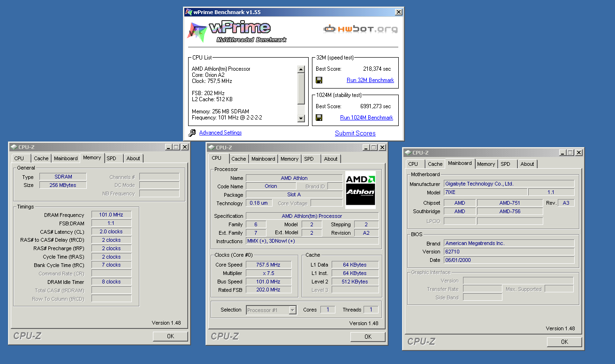Click OK in CPU CPU-Z window
The image size is (615, 364).
(x=368, y=336)
